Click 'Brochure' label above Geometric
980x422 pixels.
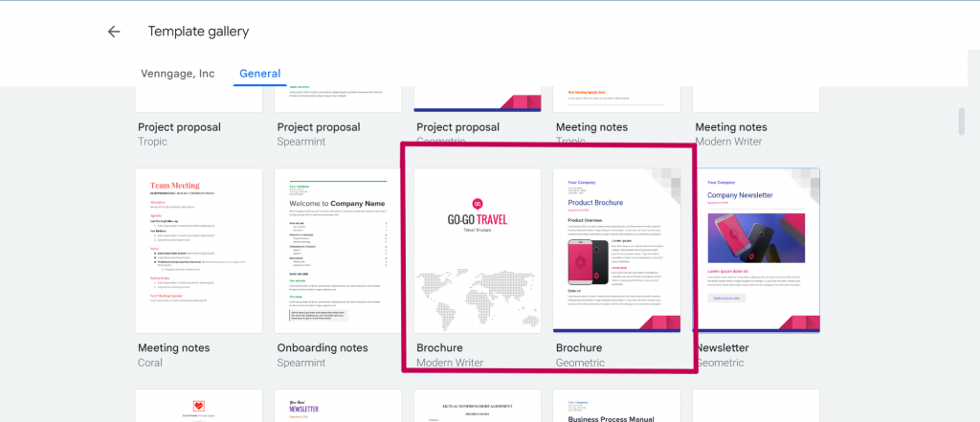(x=579, y=347)
